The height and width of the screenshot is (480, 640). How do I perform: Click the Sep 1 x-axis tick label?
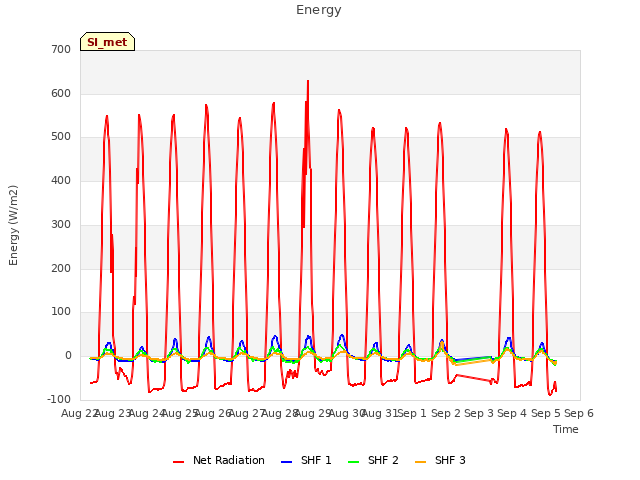click(x=412, y=413)
